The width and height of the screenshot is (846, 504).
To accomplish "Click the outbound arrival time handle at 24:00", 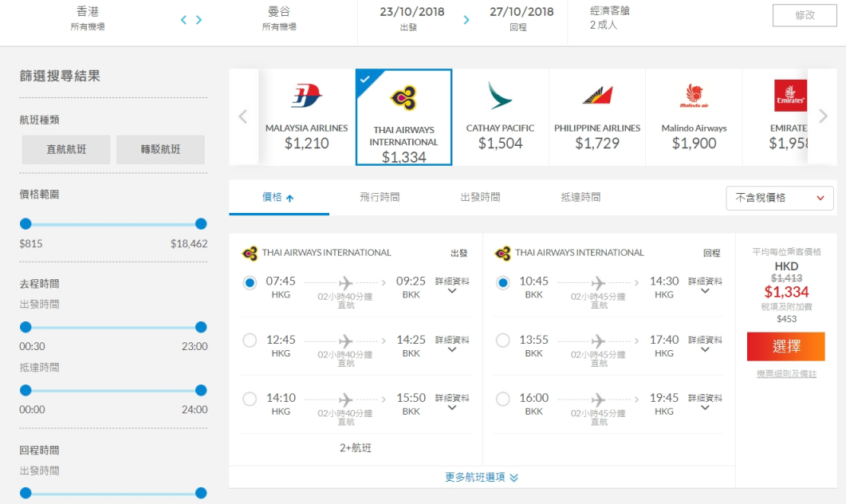I will (201, 390).
